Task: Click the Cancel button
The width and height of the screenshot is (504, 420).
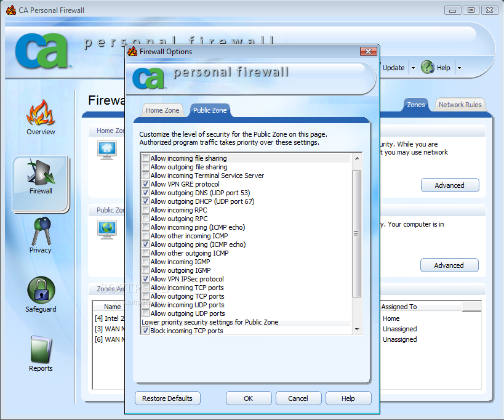Action: point(298,398)
